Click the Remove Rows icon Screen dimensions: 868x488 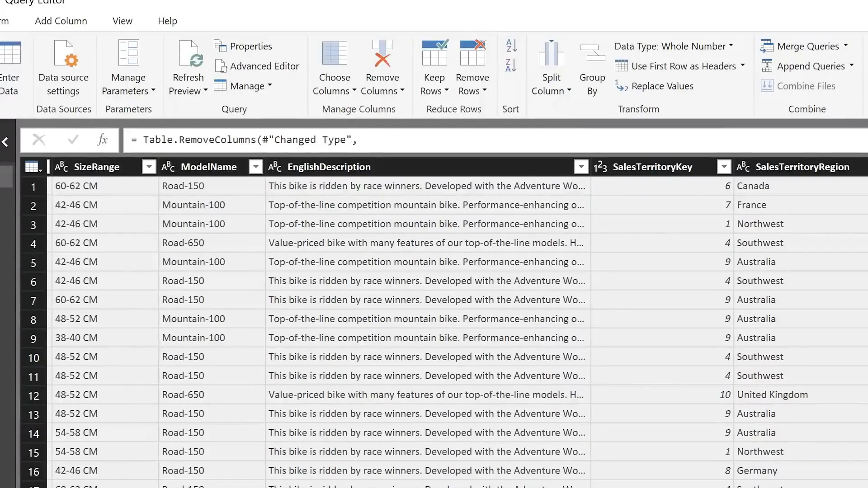[x=472, y=53]
